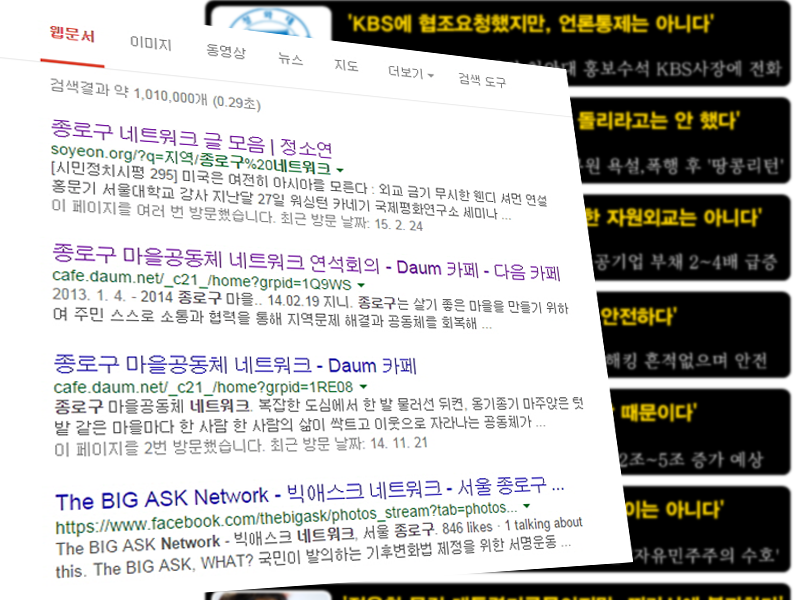Open the 이미지 search tab
This screenshot has height=600, width=800.
151,45
